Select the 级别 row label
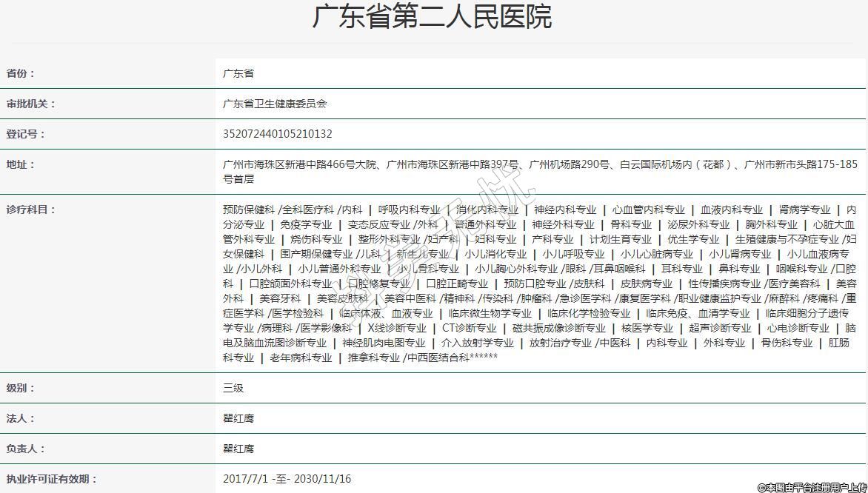 click(21, 388)
